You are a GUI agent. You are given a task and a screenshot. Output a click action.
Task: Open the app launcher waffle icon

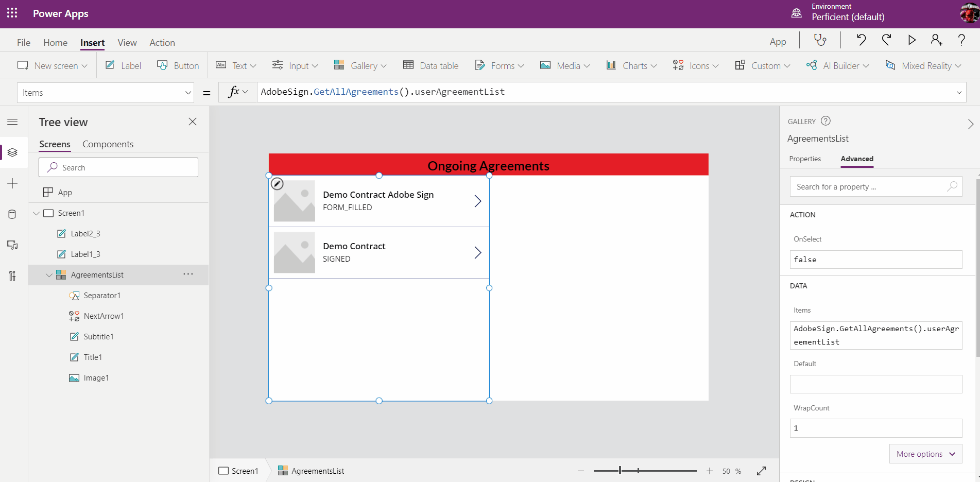coord(12,13)
